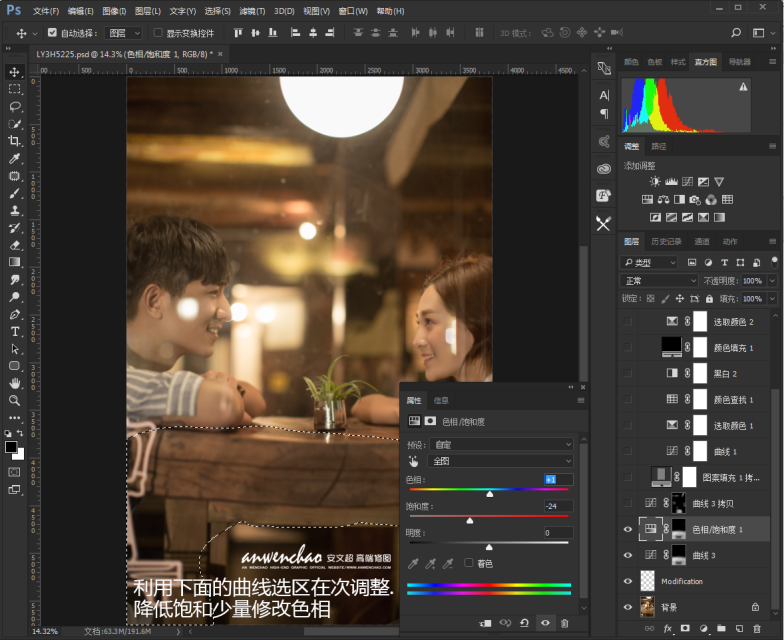Open the layer filter 类型 dropdown
Viewport: 784px width, 640px height.
[649, 262]
